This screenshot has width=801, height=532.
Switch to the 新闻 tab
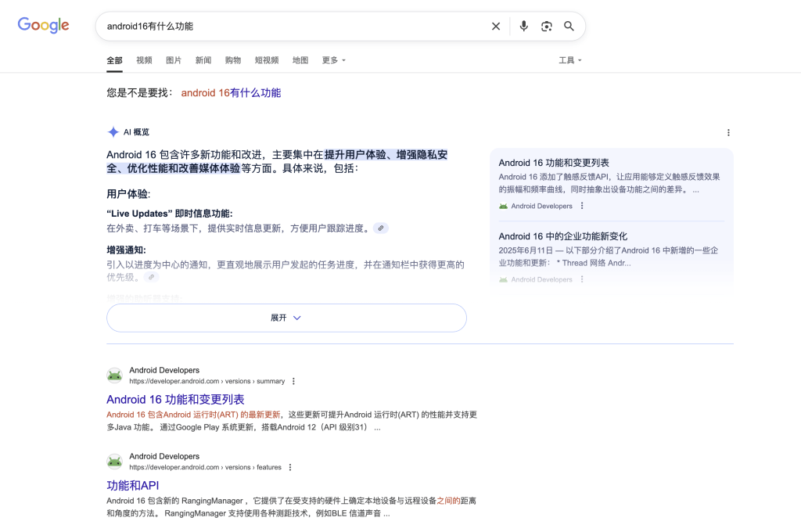tap(203, 60)
